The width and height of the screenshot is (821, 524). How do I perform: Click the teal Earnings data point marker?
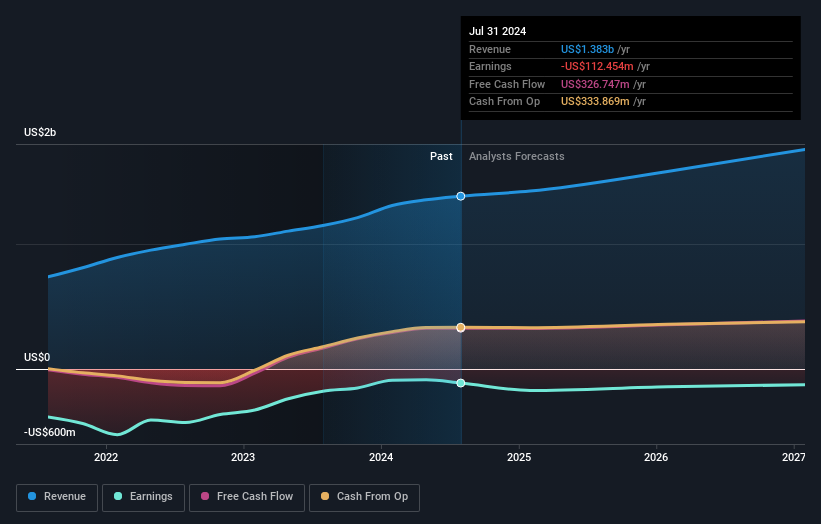(461, 383)
